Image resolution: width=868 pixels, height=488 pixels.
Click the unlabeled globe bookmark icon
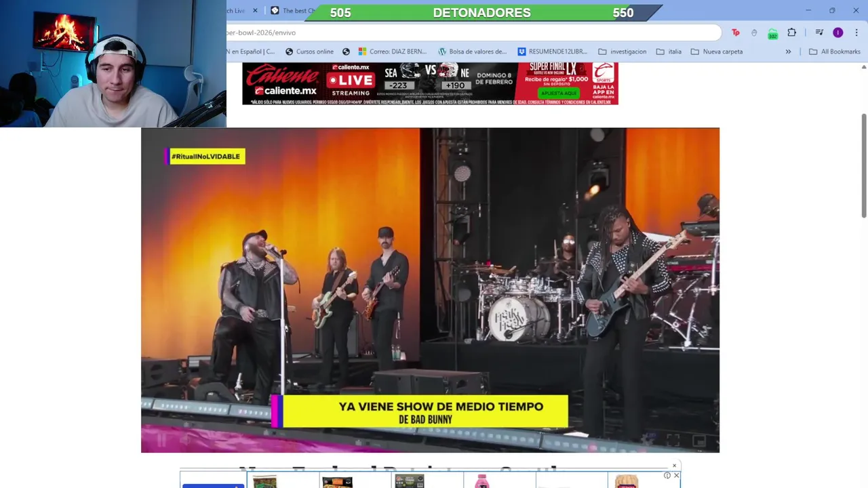tap(346, 52)
